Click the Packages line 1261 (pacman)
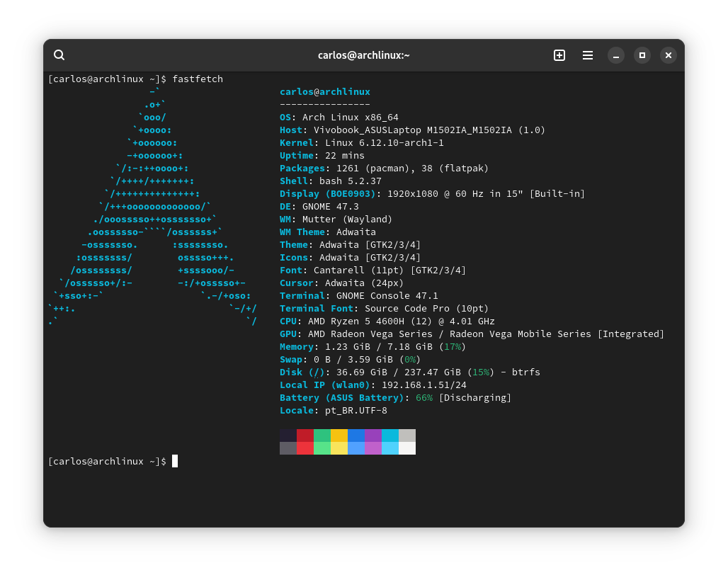 click(x=384, y=169)
